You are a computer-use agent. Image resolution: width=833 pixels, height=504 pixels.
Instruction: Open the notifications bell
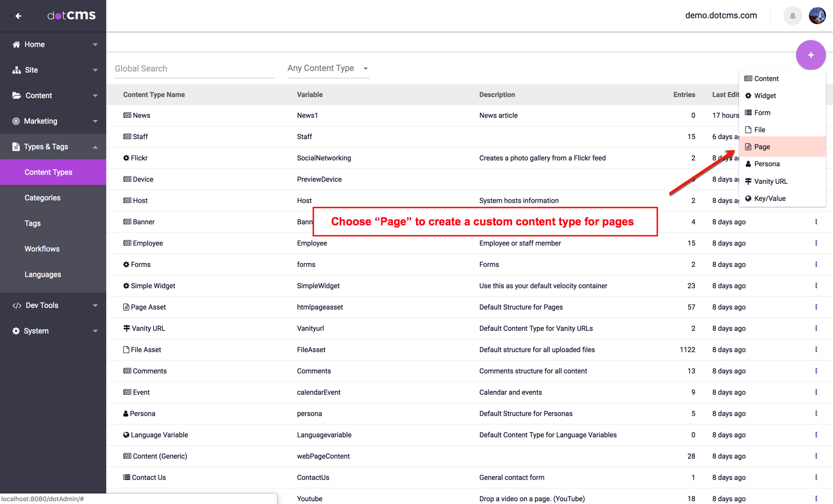pyautogui.click(x=792, y=16)
